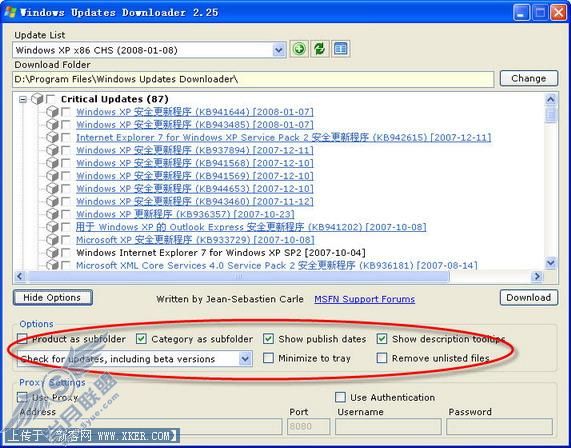The height and width of the screenshot is (448, 571).
Task: Tick the KB943485 update checkbox
Action: 66,124
